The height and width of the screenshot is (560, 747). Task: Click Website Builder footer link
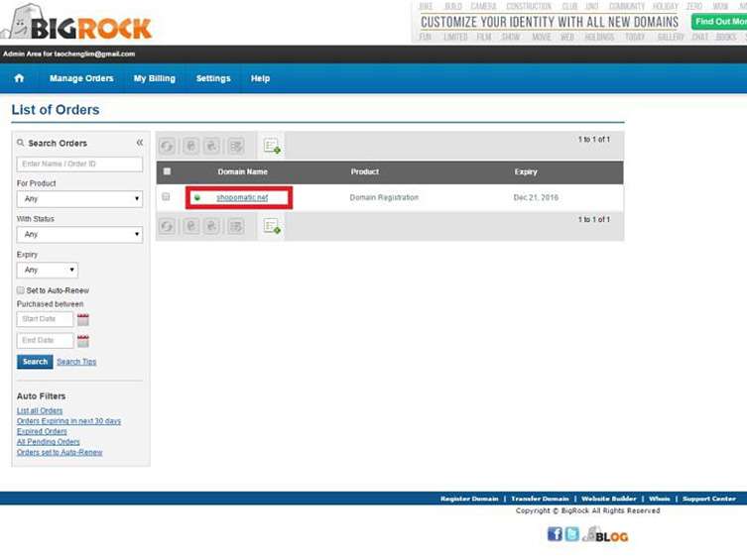pos(609,499)
